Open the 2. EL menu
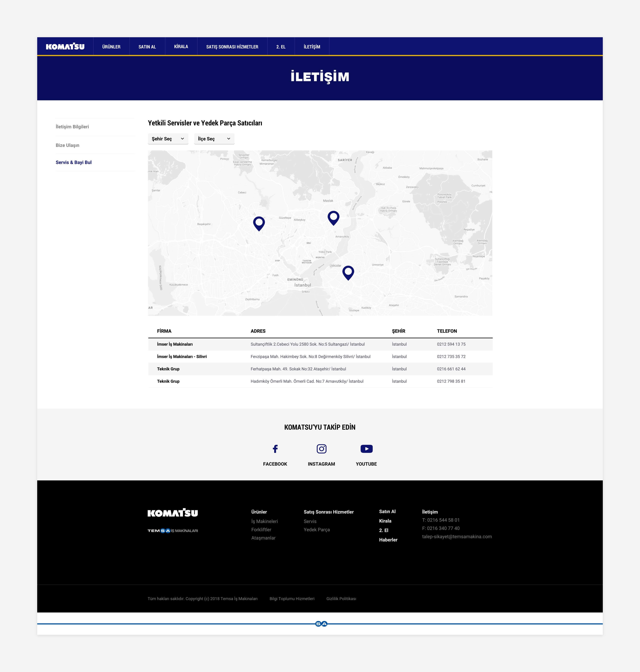 (x=281, y=47)
